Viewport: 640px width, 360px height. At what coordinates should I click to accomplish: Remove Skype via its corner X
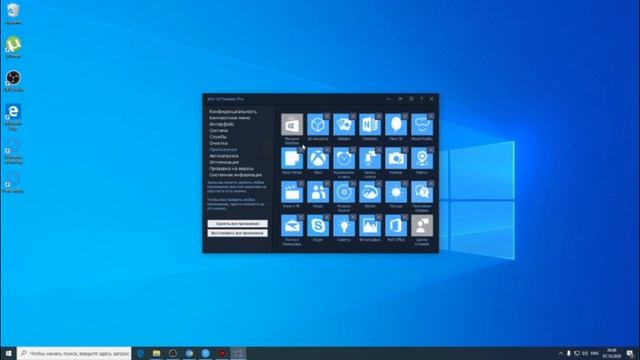pyautogui.click(x=327, y=218)
